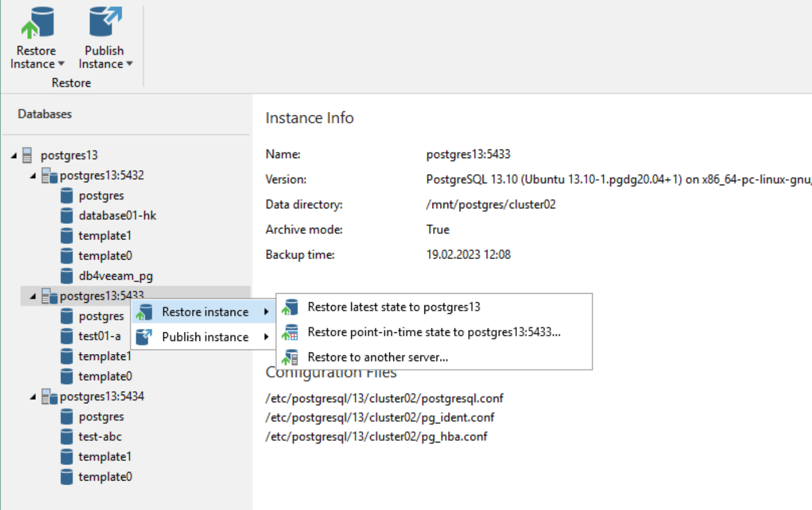Click the postgres13 server icon in tree
812x510 pixels.
(27, 155)
